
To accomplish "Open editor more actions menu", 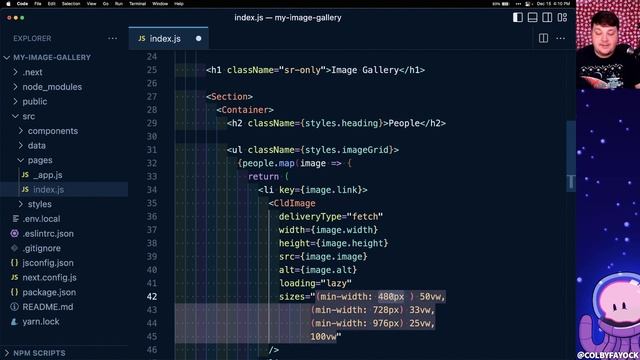I will (561, 38).
